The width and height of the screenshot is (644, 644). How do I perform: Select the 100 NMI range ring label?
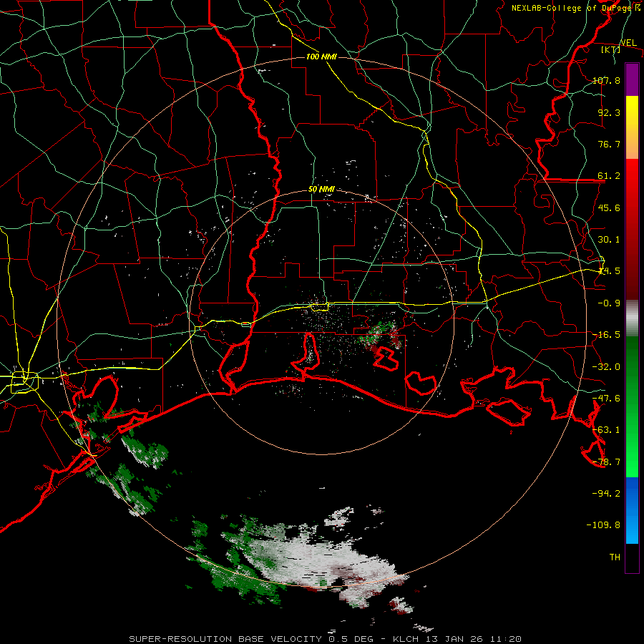(x=321, y=57)
